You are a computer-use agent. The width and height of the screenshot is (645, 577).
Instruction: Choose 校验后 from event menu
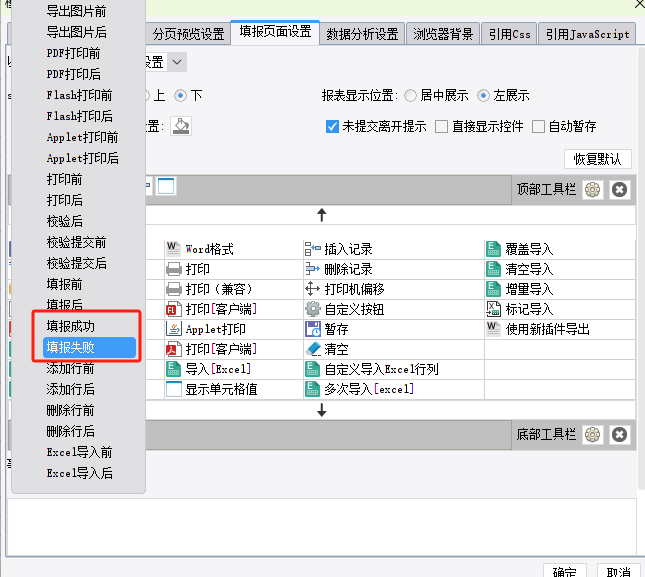tap(65, 221)
